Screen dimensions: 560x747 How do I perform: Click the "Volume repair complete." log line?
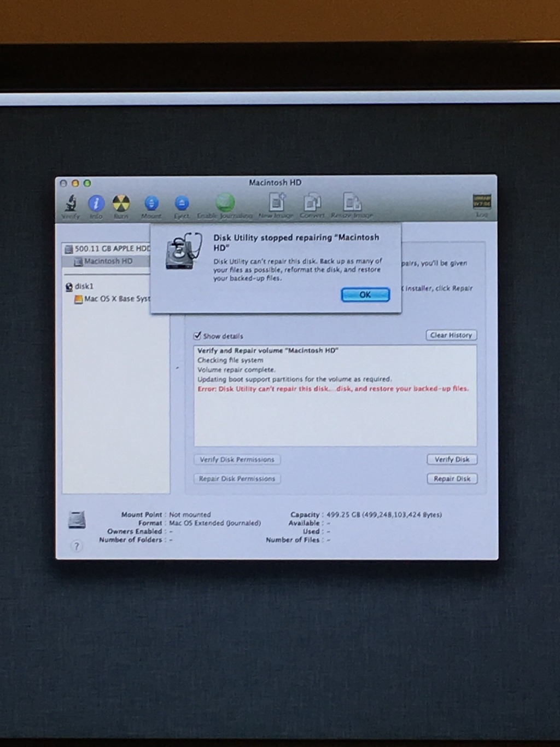pyautogui.click(x=236, y=369)
